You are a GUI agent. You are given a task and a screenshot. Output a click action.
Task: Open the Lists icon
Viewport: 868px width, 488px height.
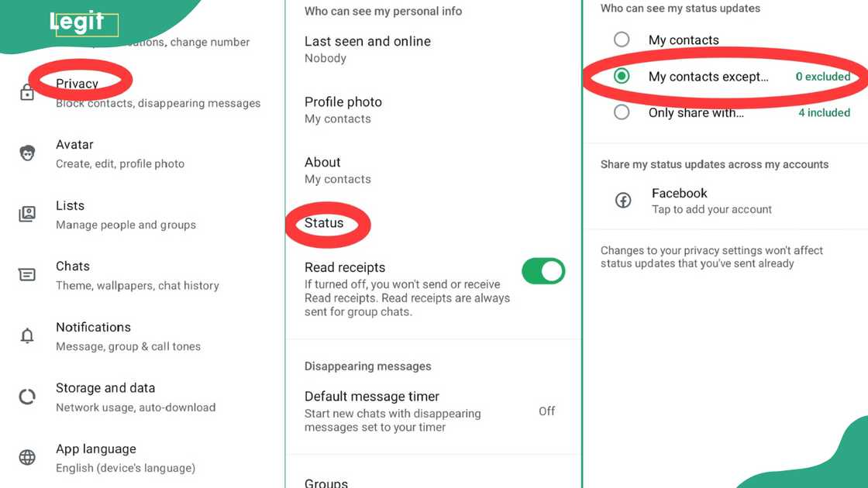tap(27, 214)
